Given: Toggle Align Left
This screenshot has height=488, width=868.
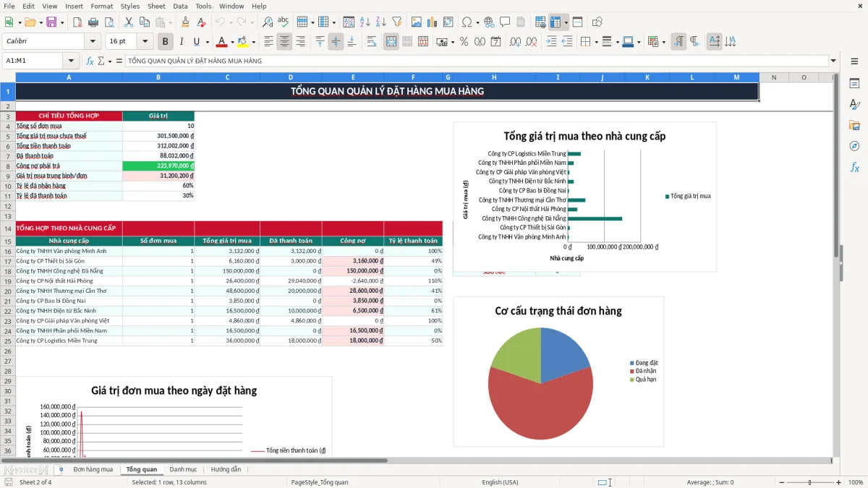Looking at the screenshot, I should click(x=269, y=41).
